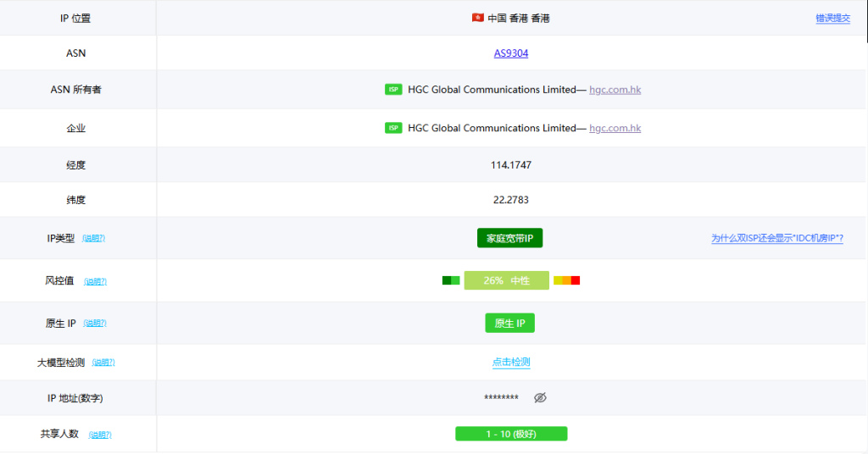Open the AS9304 link
Screen dimensions: 868x454
pyautogui.click(x=511, y=53)
